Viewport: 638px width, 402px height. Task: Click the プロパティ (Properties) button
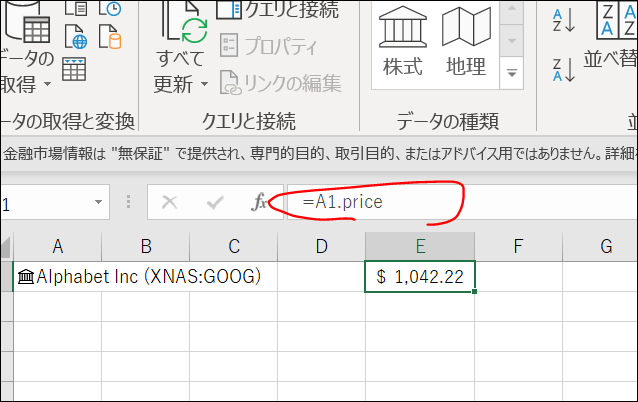coord(269,45)
